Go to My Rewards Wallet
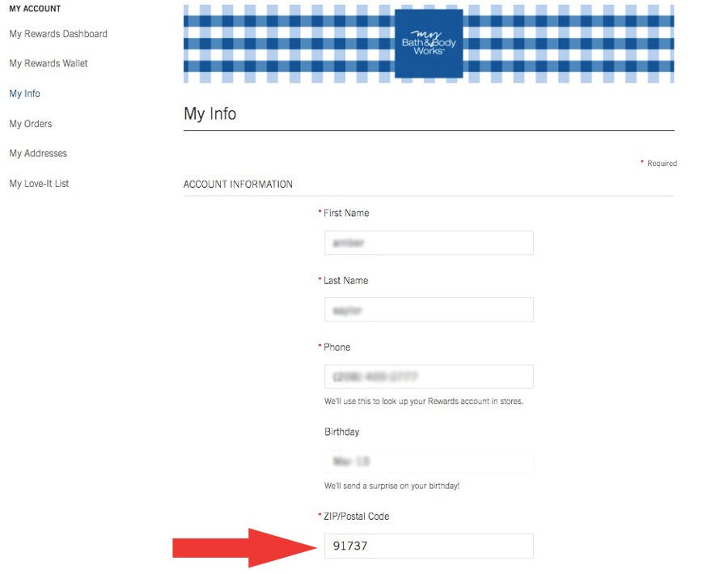 tap(49, 63)
